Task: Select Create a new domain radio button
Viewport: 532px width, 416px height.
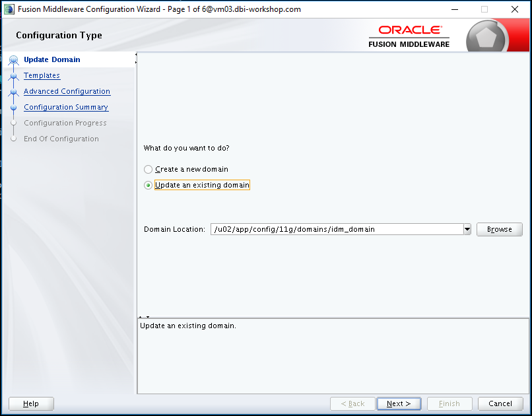Action: point(148,169)
